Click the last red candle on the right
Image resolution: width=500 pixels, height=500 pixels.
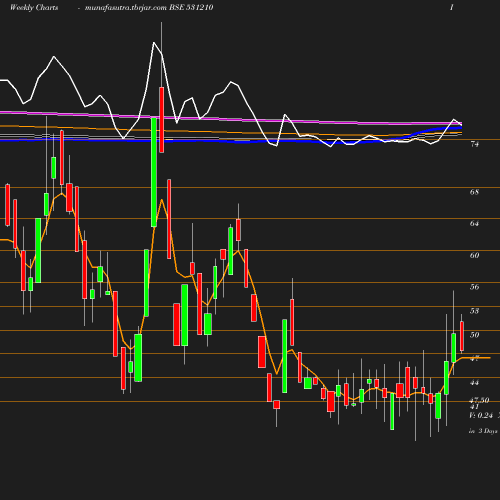(462, 336)
